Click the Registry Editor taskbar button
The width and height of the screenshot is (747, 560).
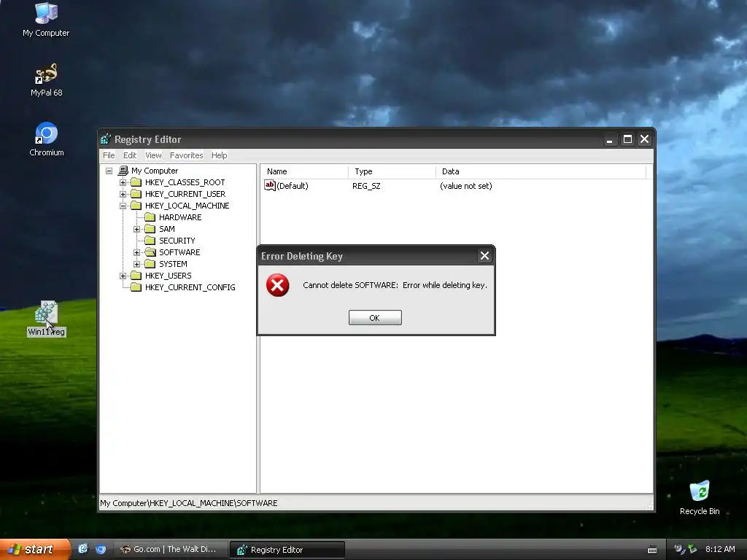pos(287,550)
